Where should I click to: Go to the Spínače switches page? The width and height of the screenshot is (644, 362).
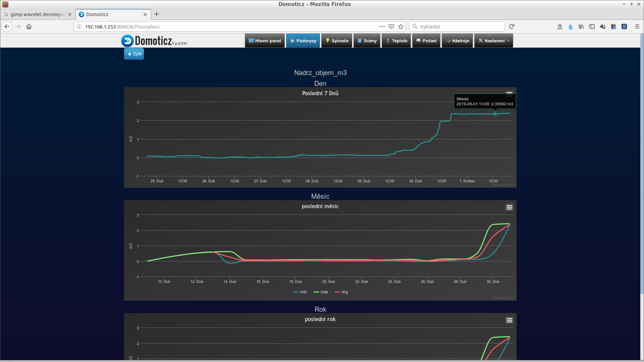coord(337,41)
